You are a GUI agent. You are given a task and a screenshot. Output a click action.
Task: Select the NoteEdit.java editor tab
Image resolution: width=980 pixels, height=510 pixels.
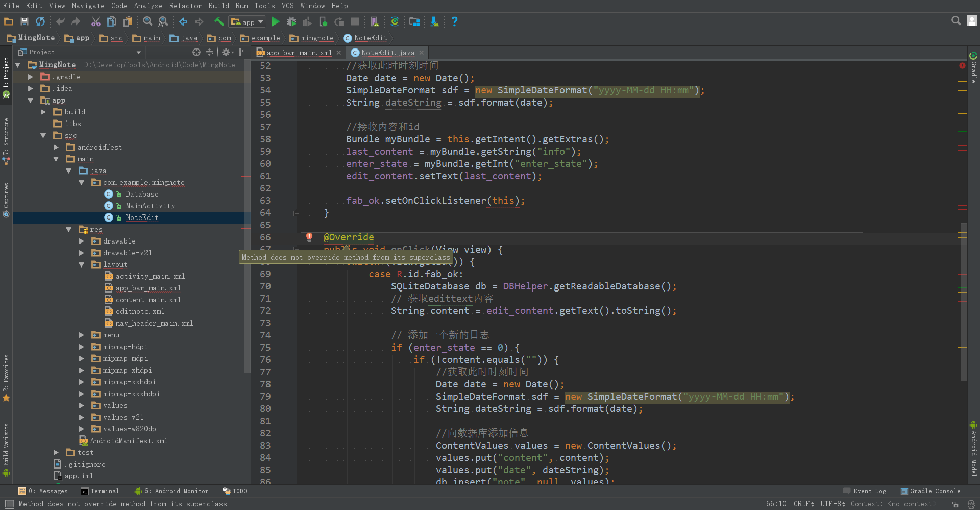pyautogui.click(x=388, y=53)
